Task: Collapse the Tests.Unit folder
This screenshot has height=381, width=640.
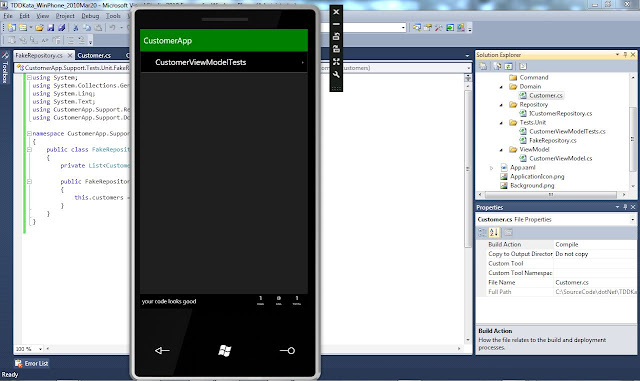Action: (501, 123)
